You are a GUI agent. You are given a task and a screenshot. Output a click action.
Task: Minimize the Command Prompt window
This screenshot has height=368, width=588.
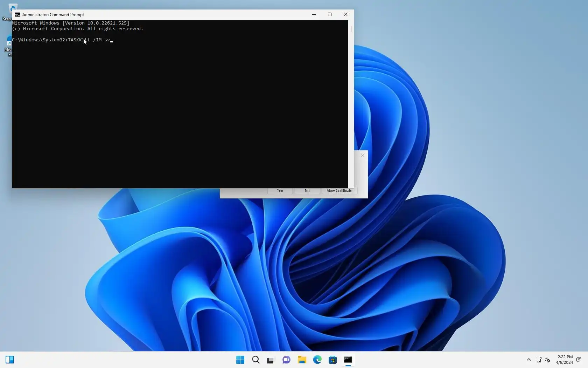314,15
